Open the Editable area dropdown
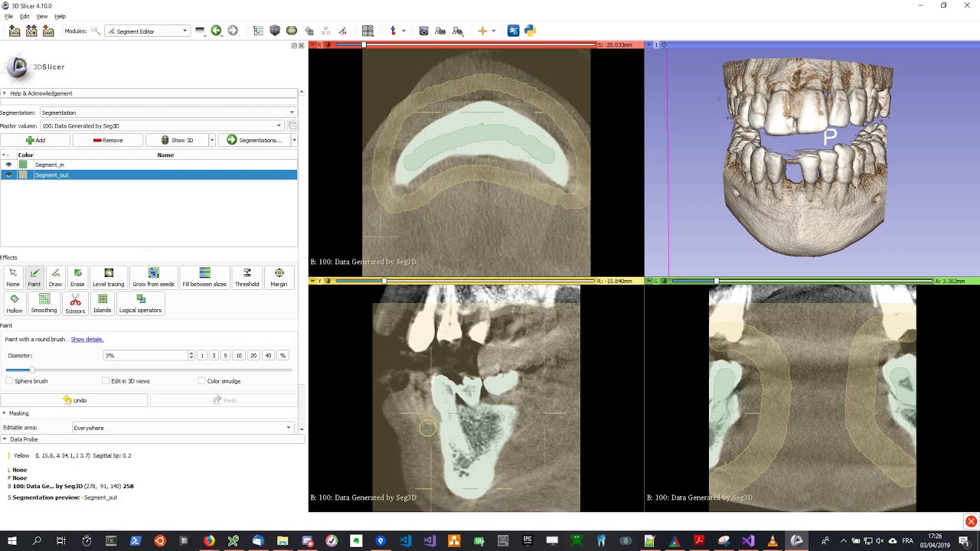The width and height of the screenshot is (980, 551). [x=182, y=428]
